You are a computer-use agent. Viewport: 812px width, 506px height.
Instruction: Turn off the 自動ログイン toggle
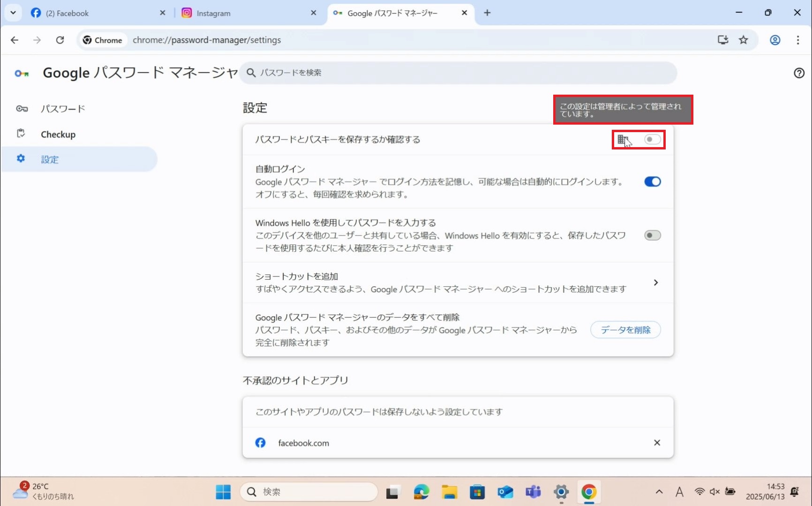pos(652,182)
